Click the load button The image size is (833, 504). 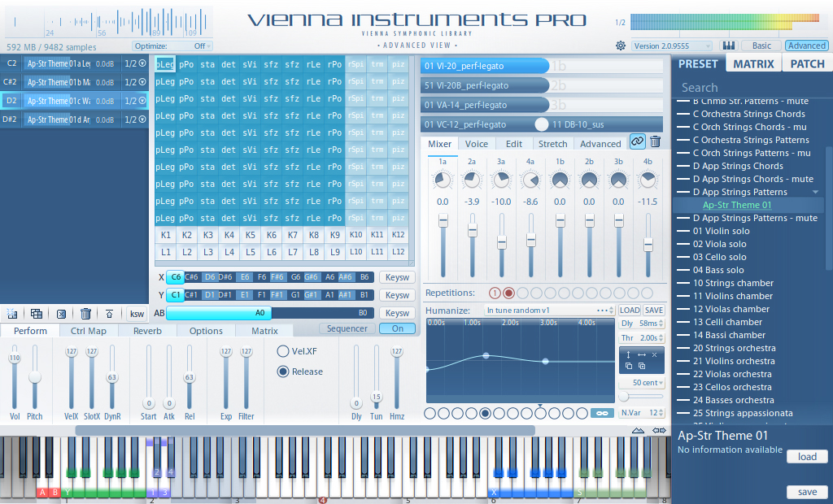[x=807, y=457]
